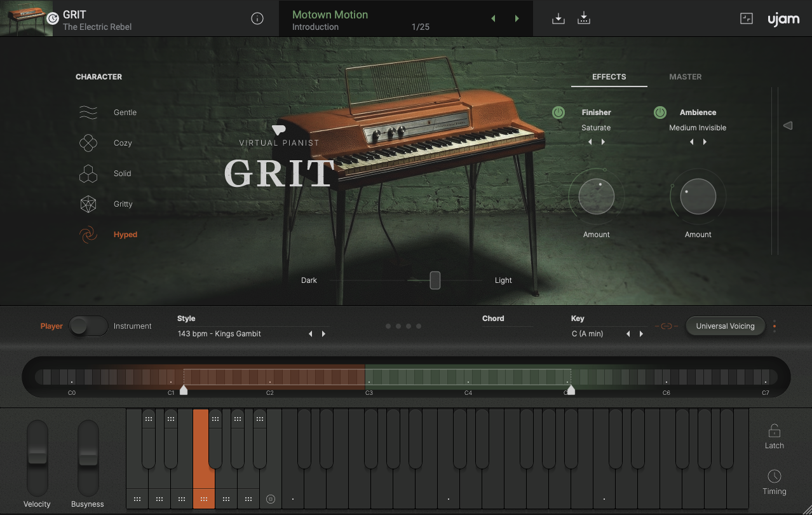Click the Gritty character label
Viewport: 812px width, 515px height.
(x=123, y=204)
